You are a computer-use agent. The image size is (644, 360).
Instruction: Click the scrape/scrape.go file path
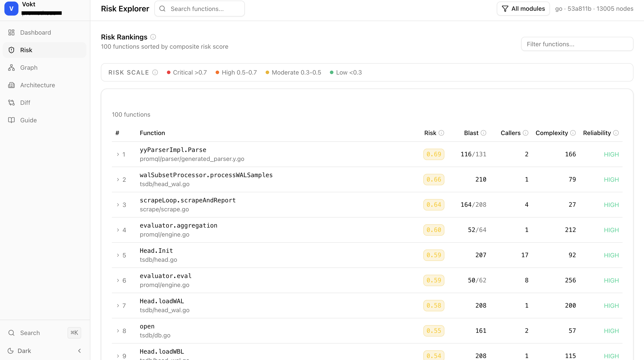coord(164,209)
